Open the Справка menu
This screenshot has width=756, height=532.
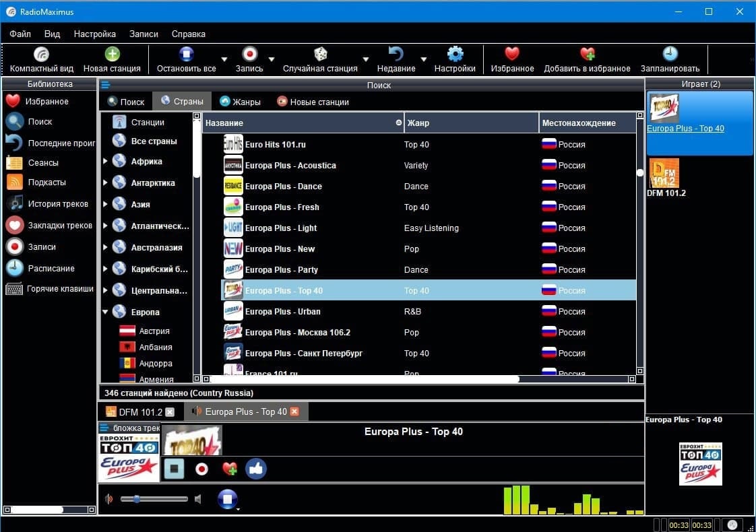tap(189, 34)
